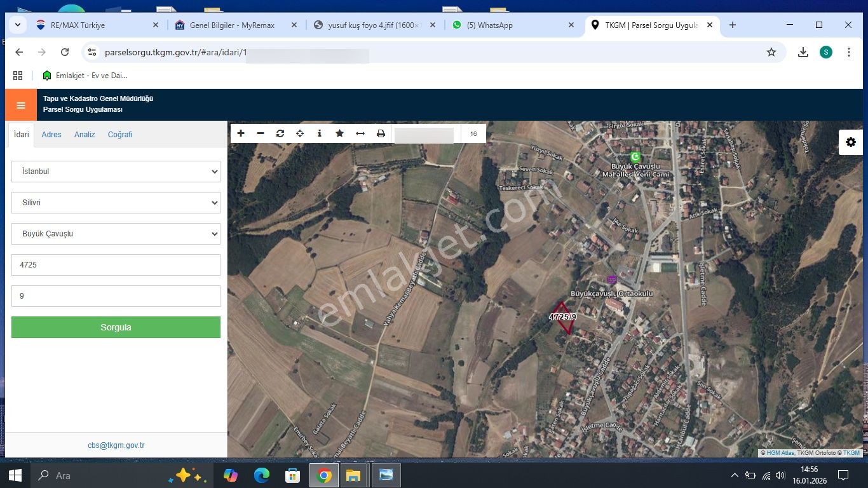Select the measure distance arrow tool
The height and width of the screenshot is (488, 868).
pos(360,133)
